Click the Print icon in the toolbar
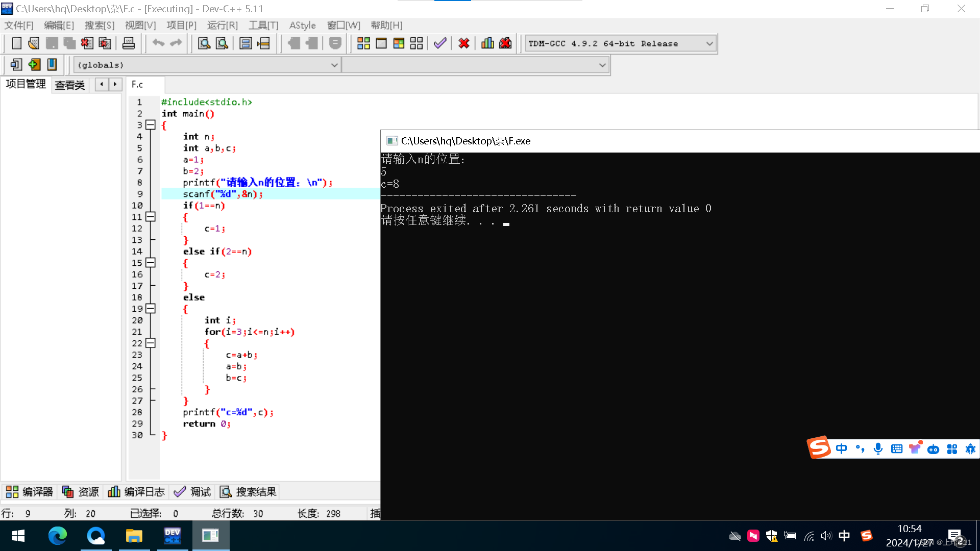 point(129,43)
